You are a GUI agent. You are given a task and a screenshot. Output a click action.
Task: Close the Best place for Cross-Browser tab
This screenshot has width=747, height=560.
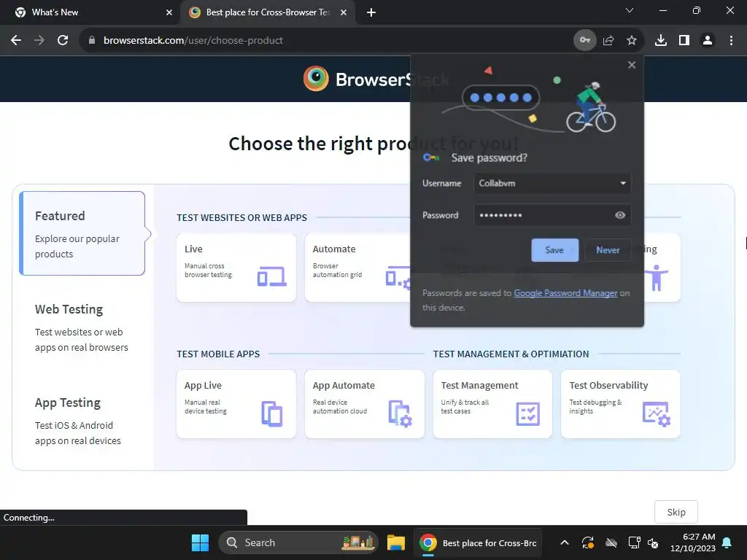point(344,12)
